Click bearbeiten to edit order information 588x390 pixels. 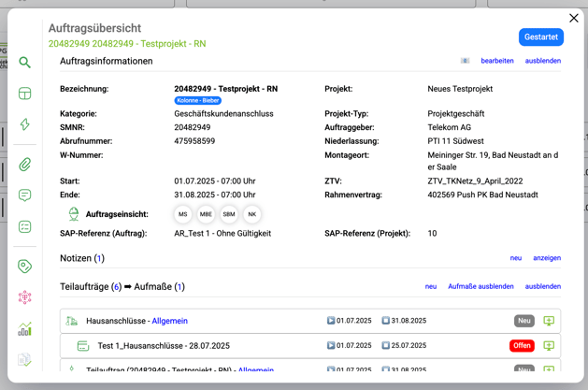pos(497,61)
